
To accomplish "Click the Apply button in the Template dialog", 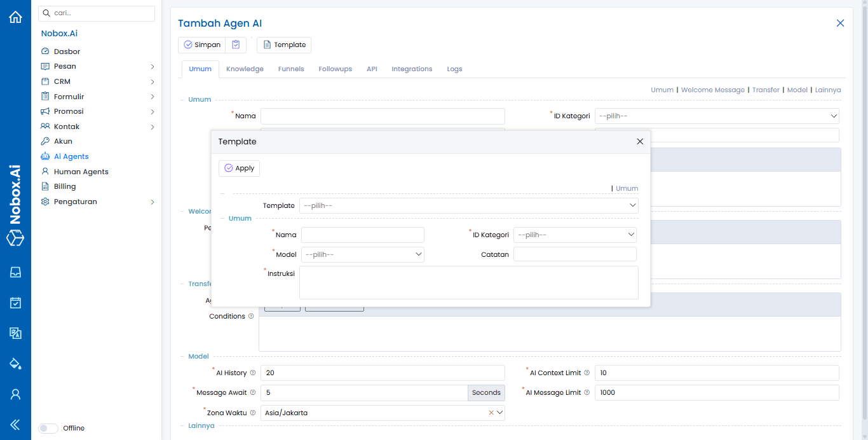I will point(239,168).
